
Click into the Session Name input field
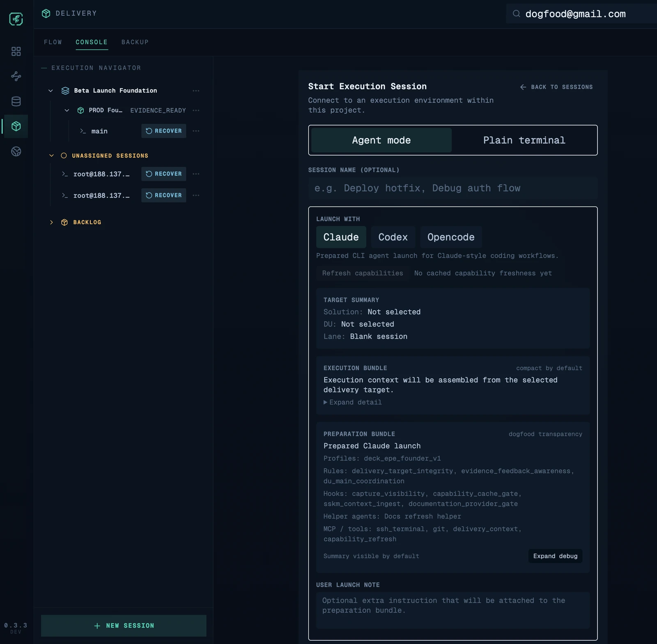453,188
